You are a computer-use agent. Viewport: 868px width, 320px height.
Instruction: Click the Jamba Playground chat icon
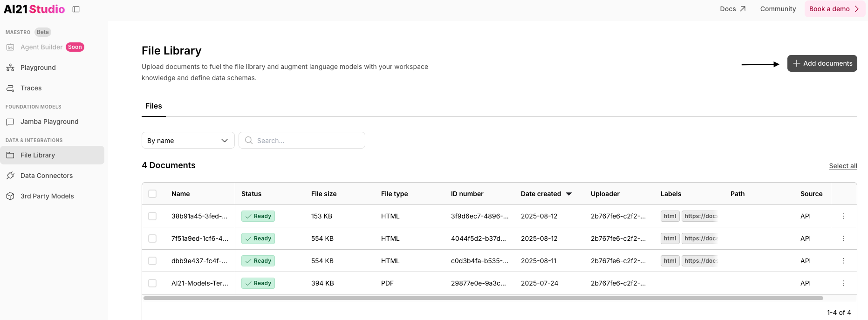click(x=10, y=122)
